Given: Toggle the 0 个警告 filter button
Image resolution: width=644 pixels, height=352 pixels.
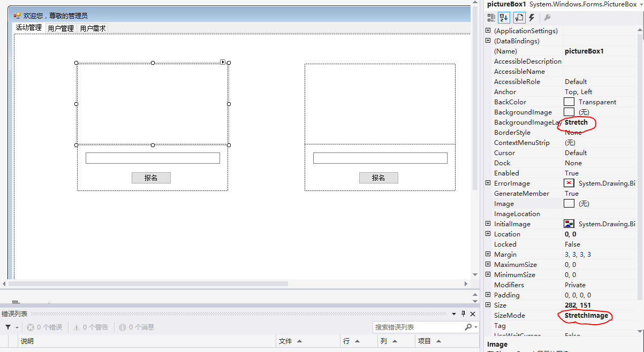Looking at the screenshot, I should pyautogui.click(x=91, y=327).
